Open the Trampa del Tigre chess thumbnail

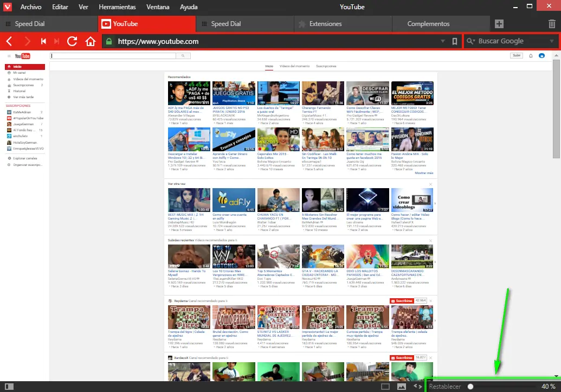click(x=189, y=317)
